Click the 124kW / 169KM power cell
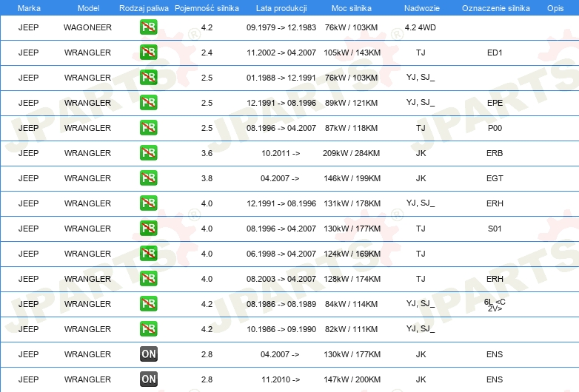This screenshot has width=579, height=392. [352, 254]
